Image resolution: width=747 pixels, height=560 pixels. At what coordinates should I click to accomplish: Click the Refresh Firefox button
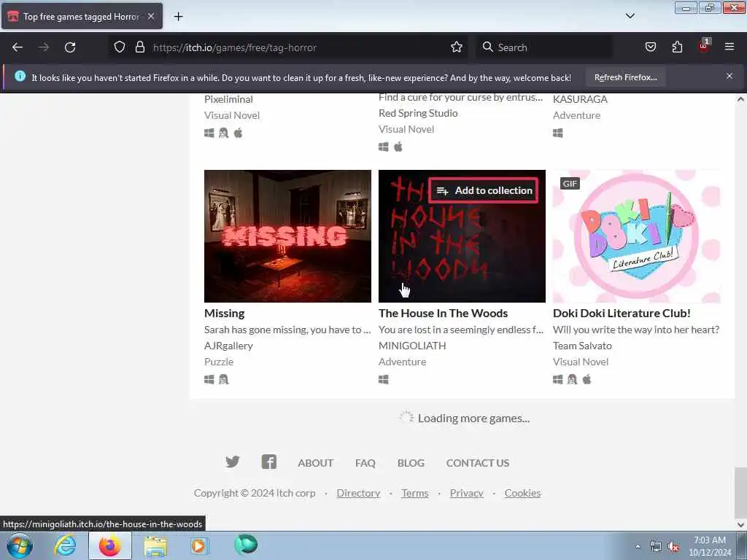[625, 77]
